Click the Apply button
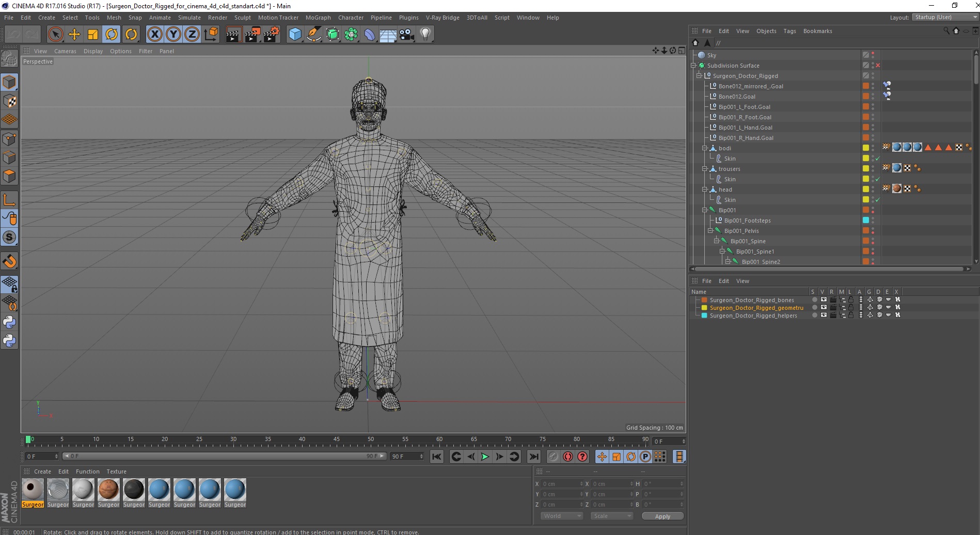The image size is (980, 535). [662, 516]
